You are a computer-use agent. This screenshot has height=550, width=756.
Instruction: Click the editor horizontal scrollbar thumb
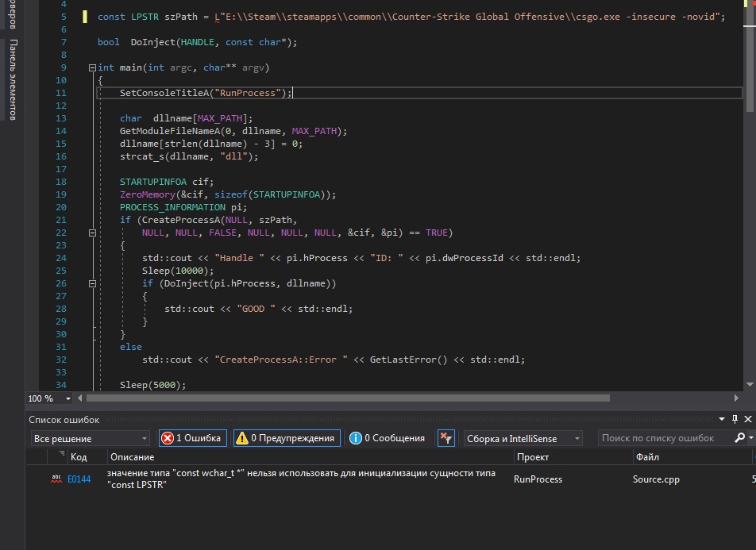click(348, 398)
